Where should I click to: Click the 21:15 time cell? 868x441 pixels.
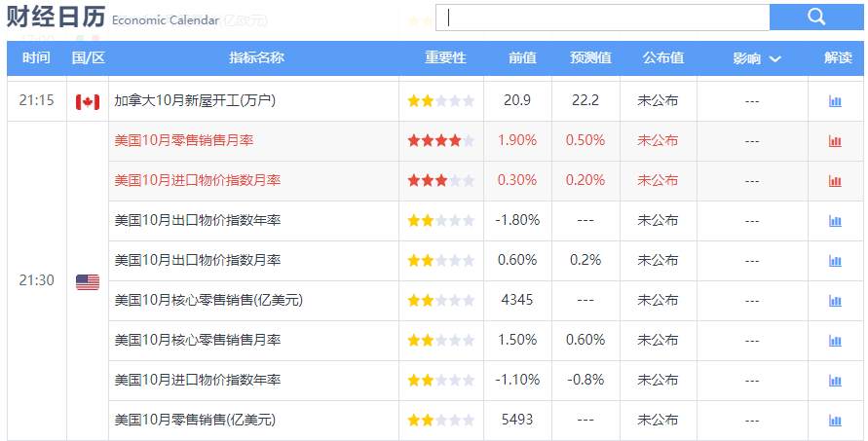click(x=37, y=100)
